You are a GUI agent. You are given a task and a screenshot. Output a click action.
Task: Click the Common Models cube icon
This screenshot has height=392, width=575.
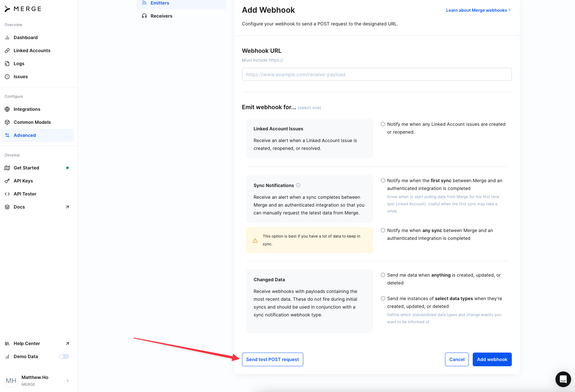click(7, 122)
